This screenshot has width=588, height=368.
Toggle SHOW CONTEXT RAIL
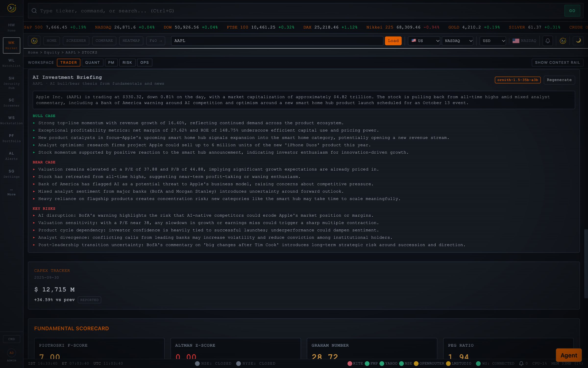click(557, 63)
